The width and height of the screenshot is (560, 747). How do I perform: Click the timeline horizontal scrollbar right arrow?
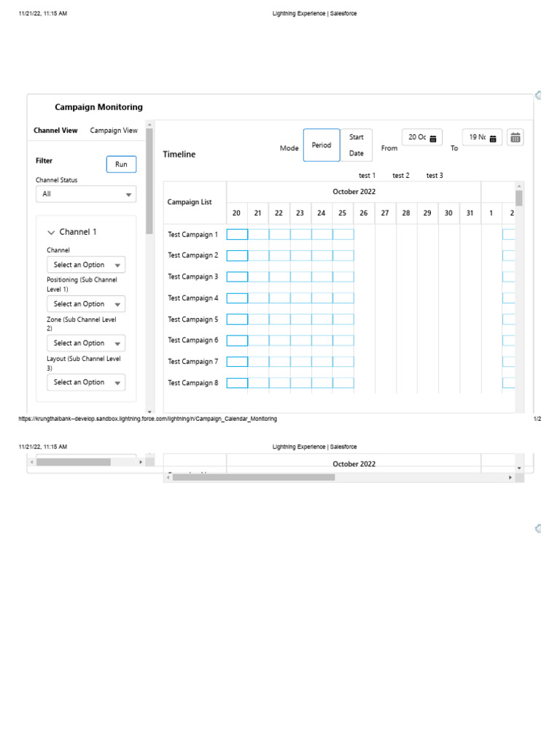(510, 477)
